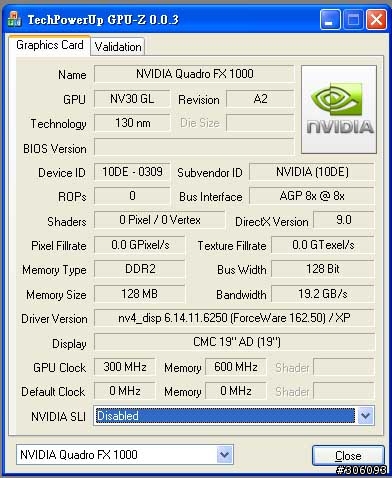Click the Bandwidth field 19.2 GB/s
This screenshot has width=392, height=478.
323,294
